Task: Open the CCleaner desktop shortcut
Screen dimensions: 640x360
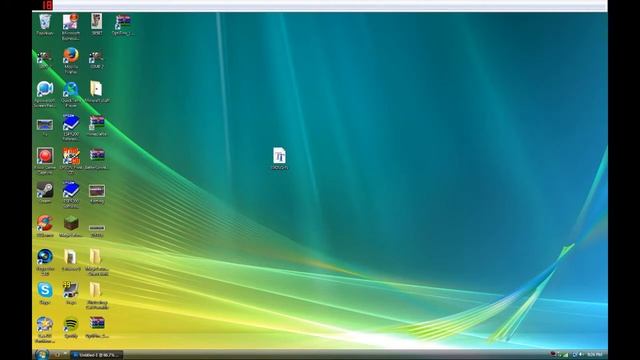Action: (x=45, y=226)
